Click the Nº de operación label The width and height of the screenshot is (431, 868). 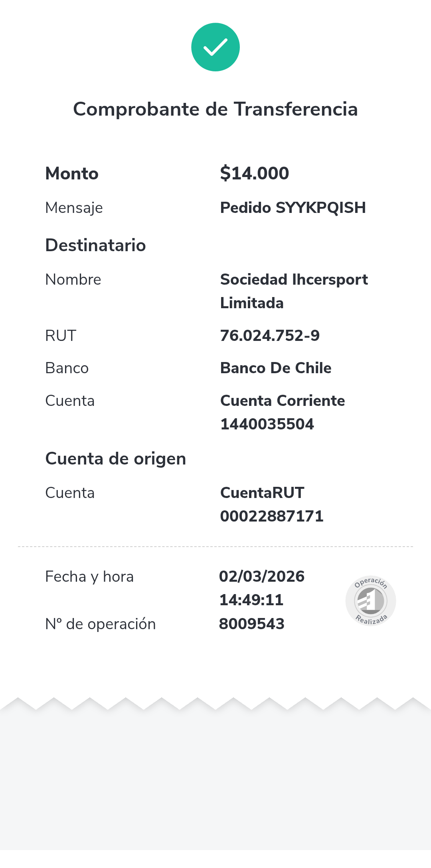click(101, 624)
